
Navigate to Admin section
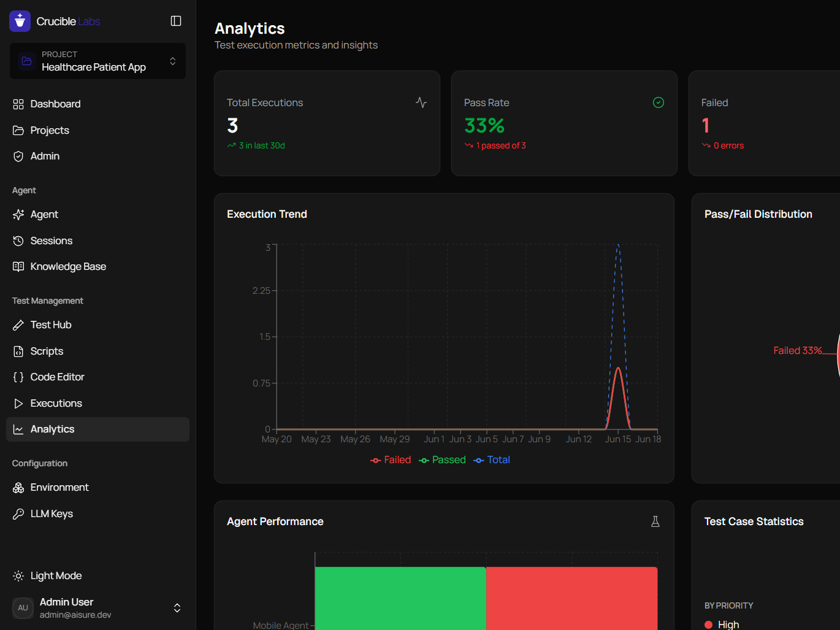click(x=97, y=156)
